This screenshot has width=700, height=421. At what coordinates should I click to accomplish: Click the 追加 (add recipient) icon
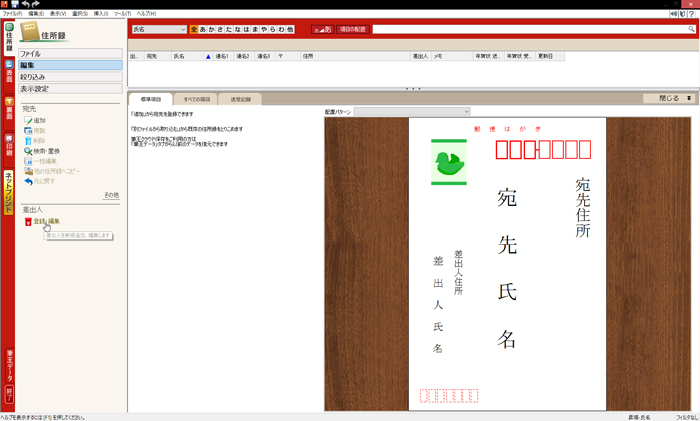[27, 120]
